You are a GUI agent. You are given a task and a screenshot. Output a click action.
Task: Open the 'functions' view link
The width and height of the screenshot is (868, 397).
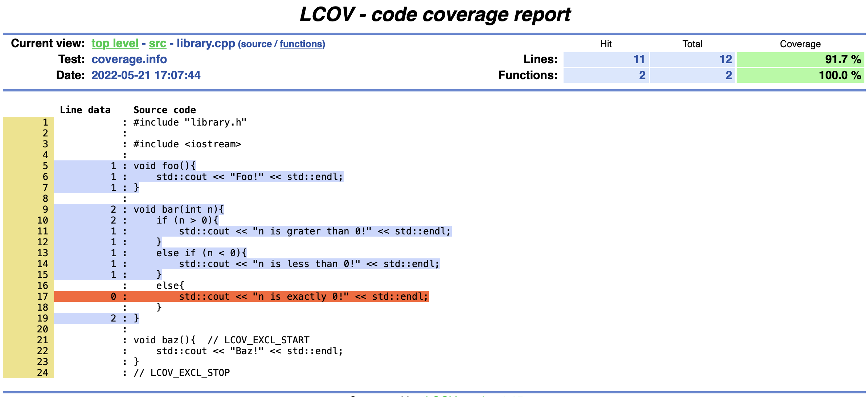tap(301, 44)
